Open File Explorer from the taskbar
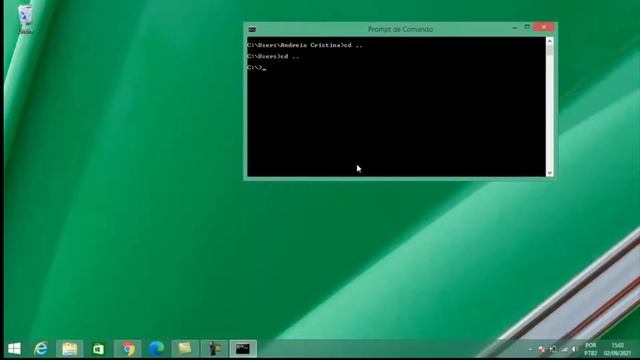The height and width of the screenshot is (360, 640). point(69,349)
